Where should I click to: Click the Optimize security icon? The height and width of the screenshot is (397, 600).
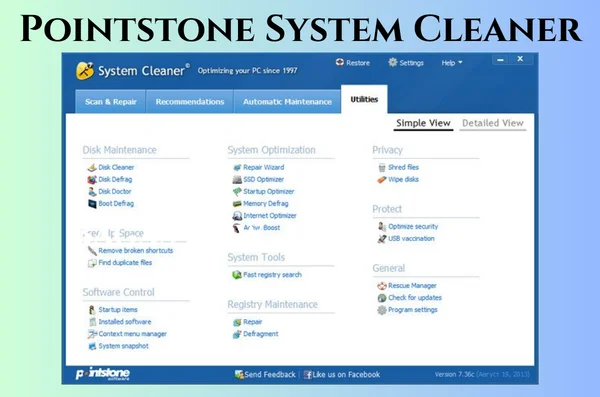point(382,227)
